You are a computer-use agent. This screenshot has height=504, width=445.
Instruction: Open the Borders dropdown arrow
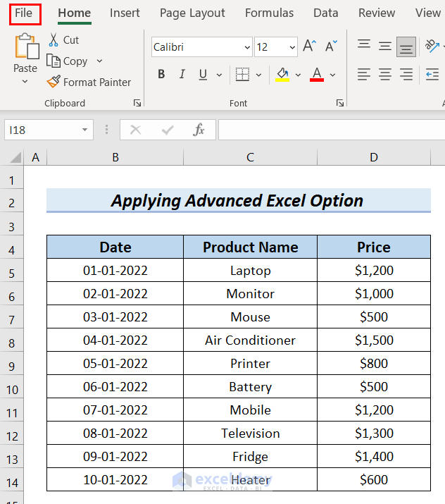[259, 75]
